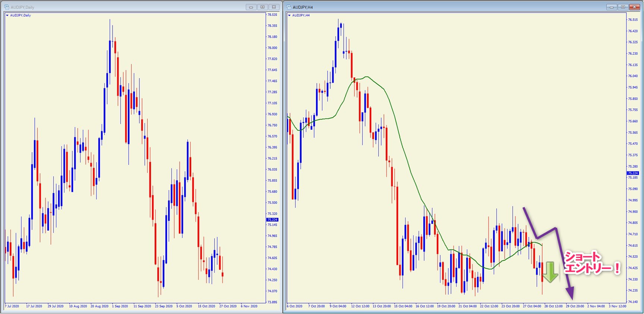
Task: Click the AUDJPY,H4 window title icon
Action: (x=289, y=7)
